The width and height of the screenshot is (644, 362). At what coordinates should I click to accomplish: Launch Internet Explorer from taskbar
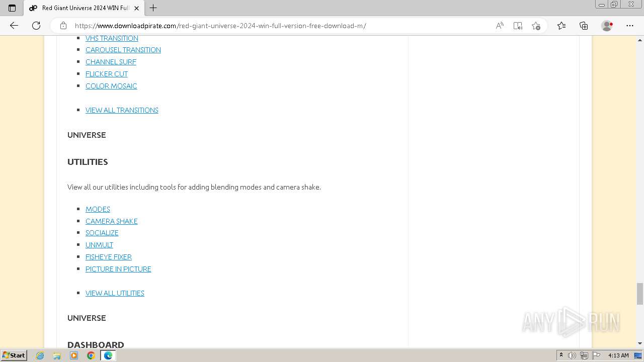tap(40, 355)
